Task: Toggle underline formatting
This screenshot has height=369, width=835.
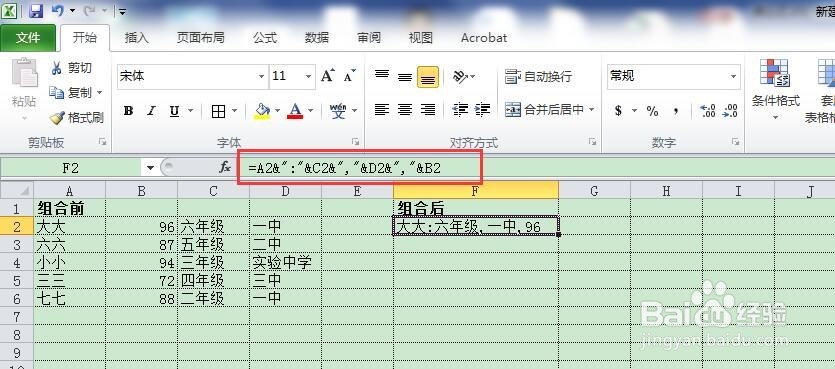Action: [x=174, y=111]
